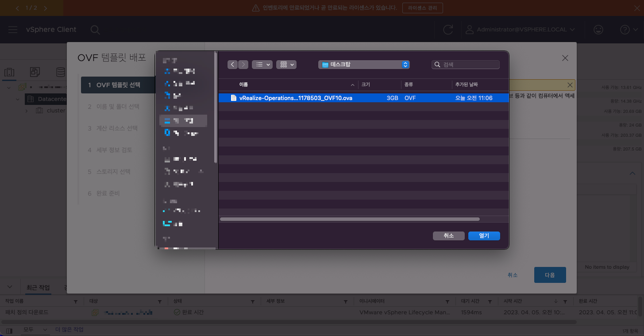Image resolution: width=644 pixels, height=336 pixels.
Task: Open the Administrator@VSPHERE.LOCAL user menu
Action: tap(521, 30)
